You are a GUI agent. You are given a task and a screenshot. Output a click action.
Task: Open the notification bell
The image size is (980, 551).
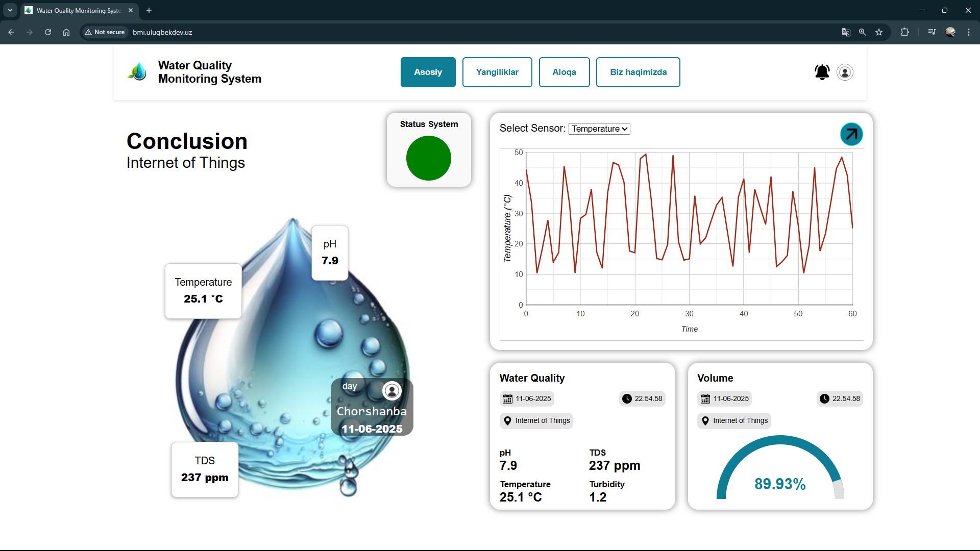point(822,72)
